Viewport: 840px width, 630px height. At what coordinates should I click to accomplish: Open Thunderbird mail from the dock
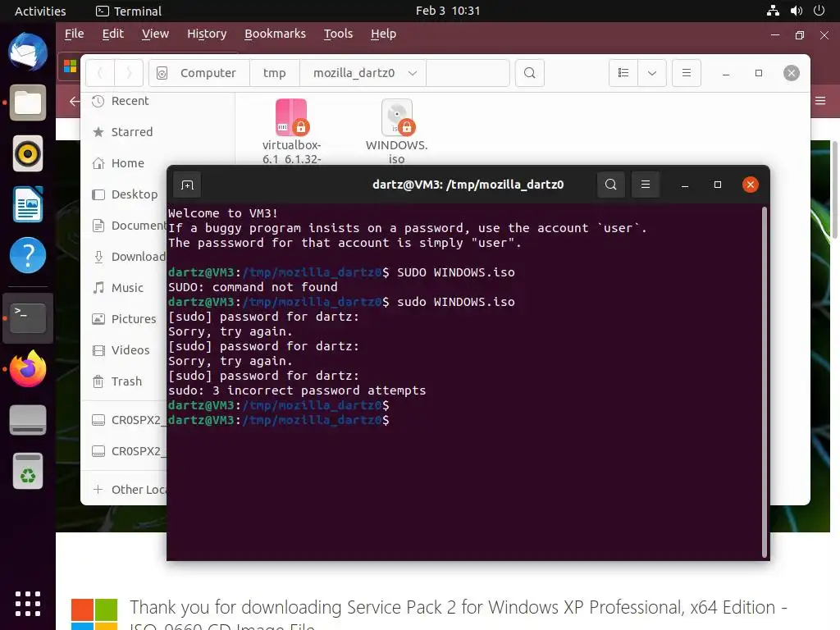28,52
